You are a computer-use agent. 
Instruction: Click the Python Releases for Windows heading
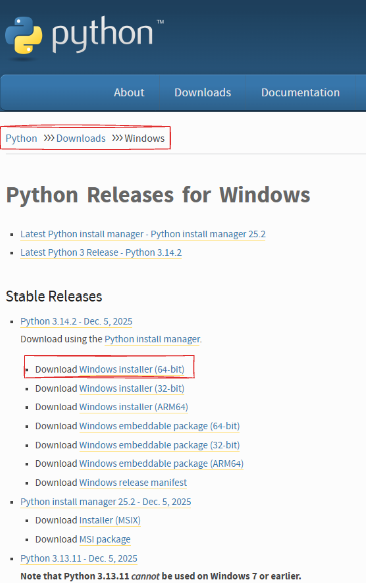pos(158,195)
